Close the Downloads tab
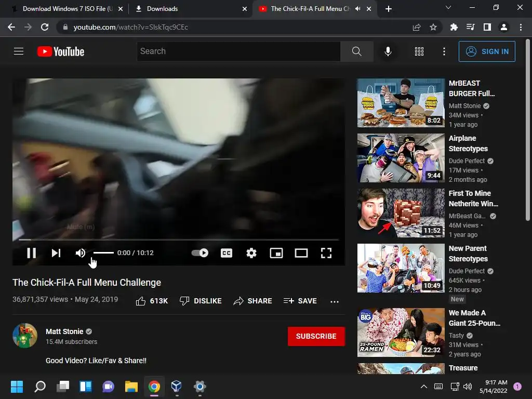 coord(245,9)
